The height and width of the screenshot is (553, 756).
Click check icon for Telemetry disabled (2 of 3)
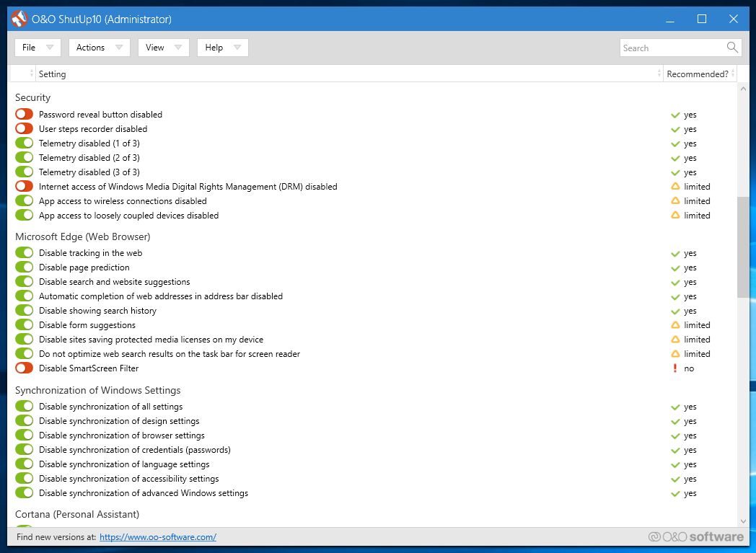pyautogui.click(x=675, y=159)
